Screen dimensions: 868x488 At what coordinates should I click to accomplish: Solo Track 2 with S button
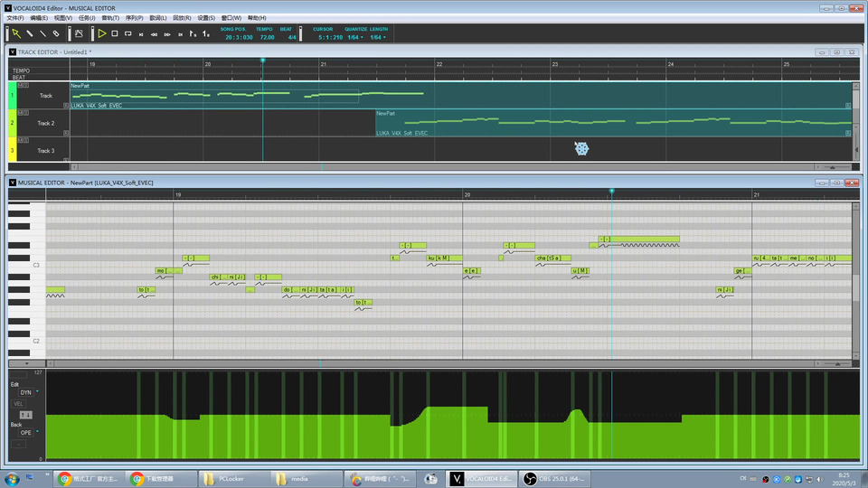26,113
